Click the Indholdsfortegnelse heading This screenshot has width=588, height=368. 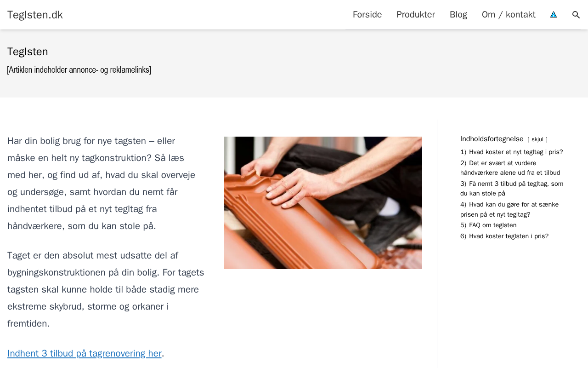pyautogui.click(x=492, y=139)
